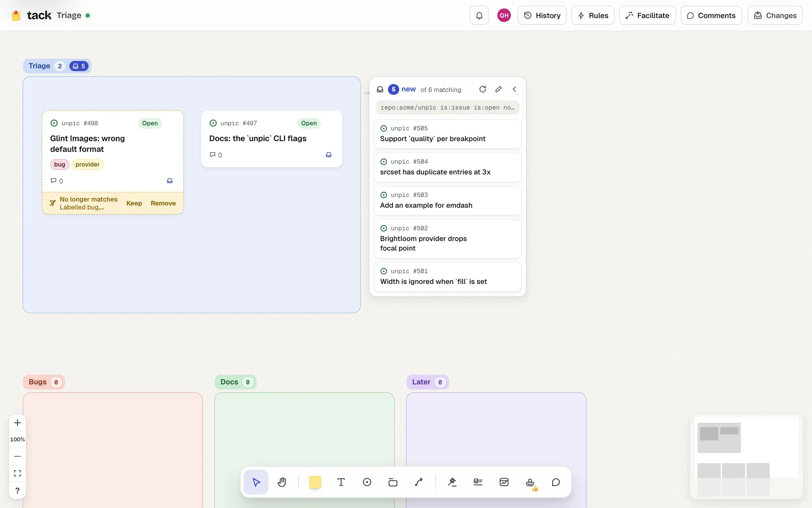Screen dimensions: 812x508
Task: Select the checklist tool
Action: click(478, 482)
